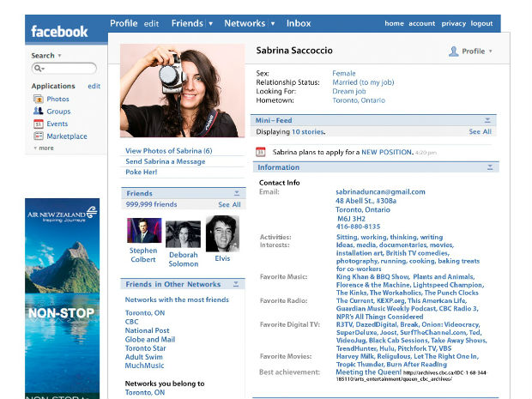Open the Friends dropdown arrow in header
The width and height of the screenshot is (532, 399).
point(211,24)
